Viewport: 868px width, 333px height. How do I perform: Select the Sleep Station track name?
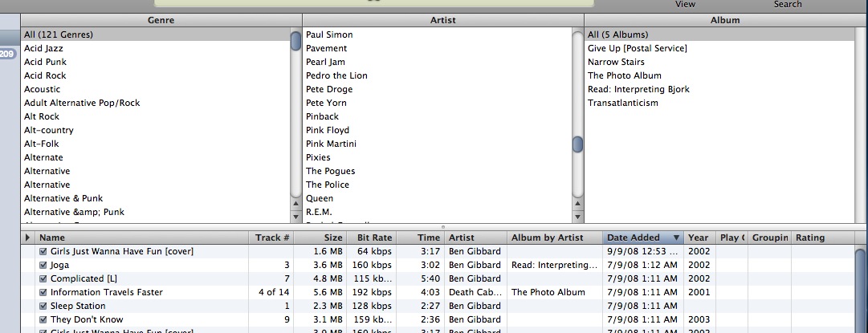(x=78, y=306)
